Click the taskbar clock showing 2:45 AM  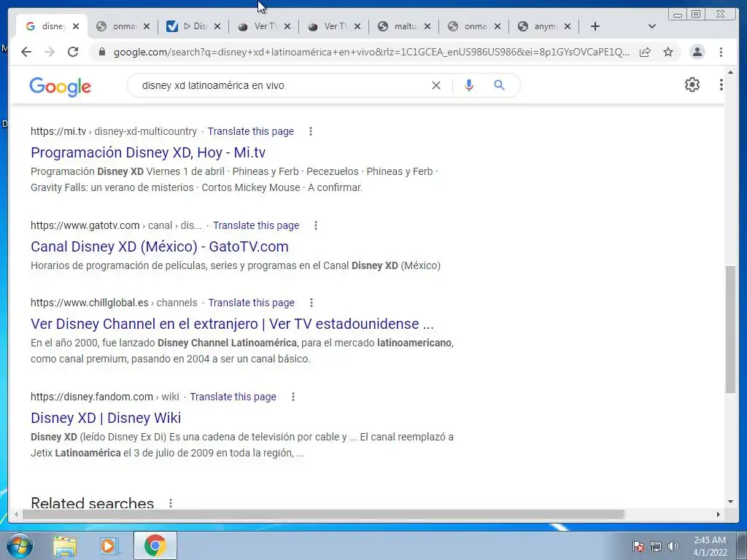(710, 546)
